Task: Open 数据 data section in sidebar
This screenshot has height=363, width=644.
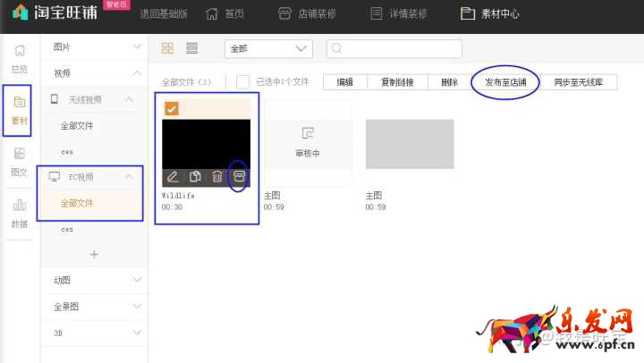Action: click(x=19, y=214)
